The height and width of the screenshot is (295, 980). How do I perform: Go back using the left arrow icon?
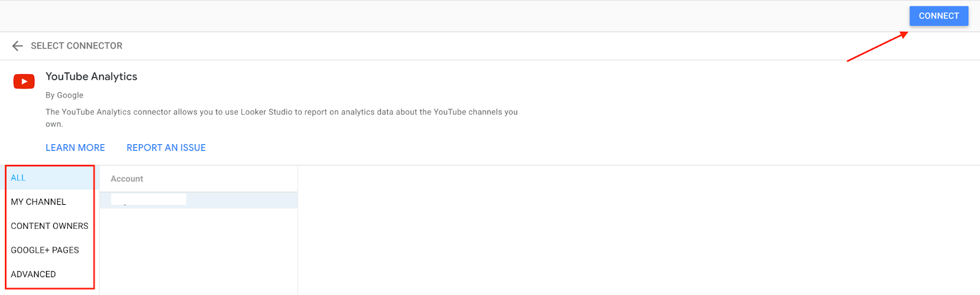(x=18, y=46)
